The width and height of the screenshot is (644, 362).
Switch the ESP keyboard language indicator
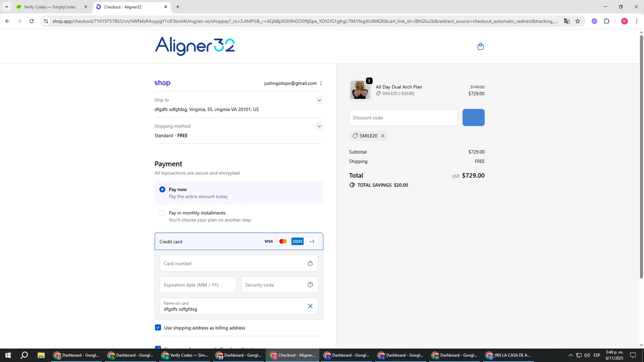coord(597,355)
